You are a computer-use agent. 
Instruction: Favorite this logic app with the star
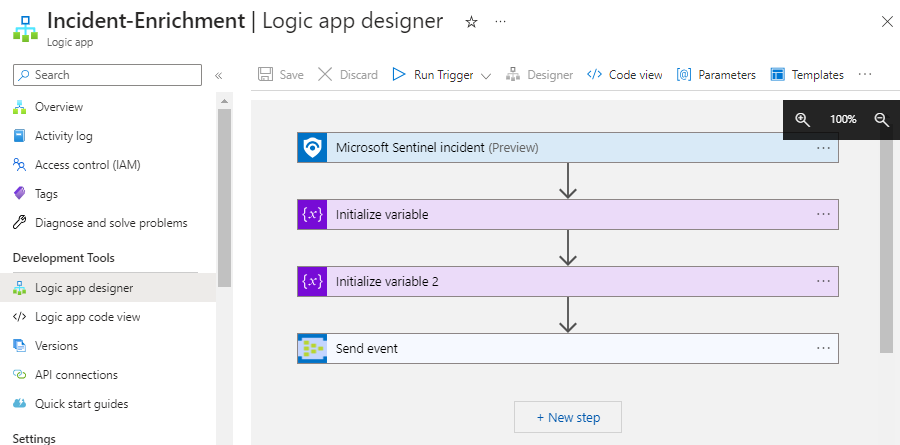click(471, 22)
